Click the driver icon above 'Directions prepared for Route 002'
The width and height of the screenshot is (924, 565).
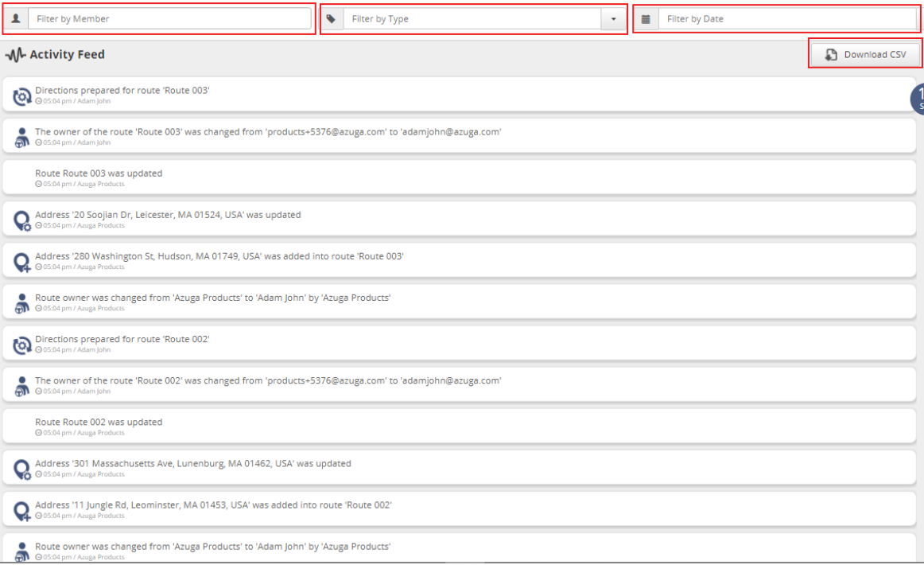[21, 303]
